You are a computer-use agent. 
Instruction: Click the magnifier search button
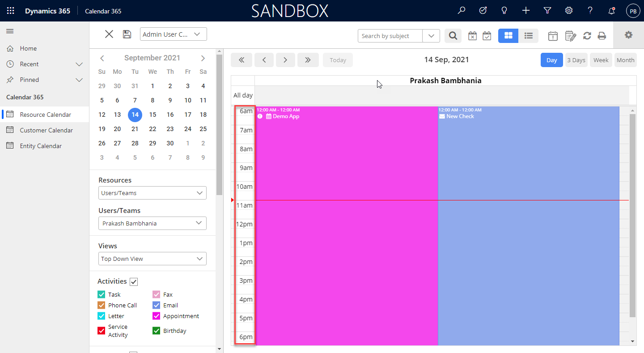pos(453,36)
